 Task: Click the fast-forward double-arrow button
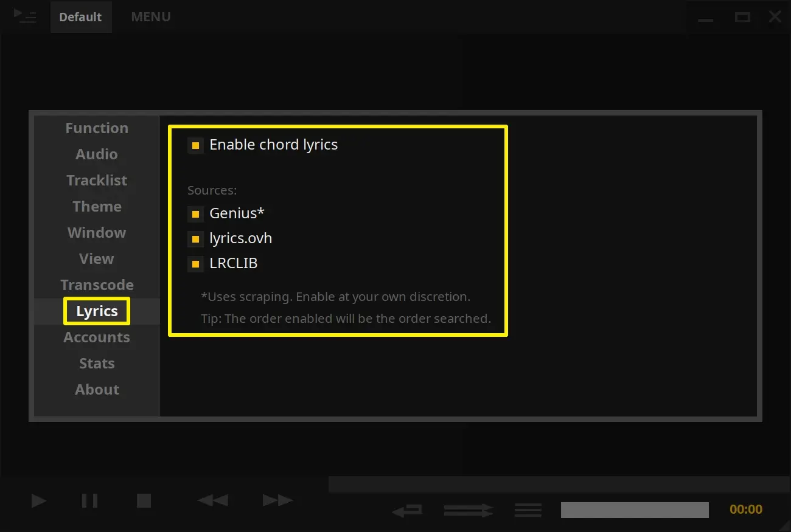coord(277,500)
